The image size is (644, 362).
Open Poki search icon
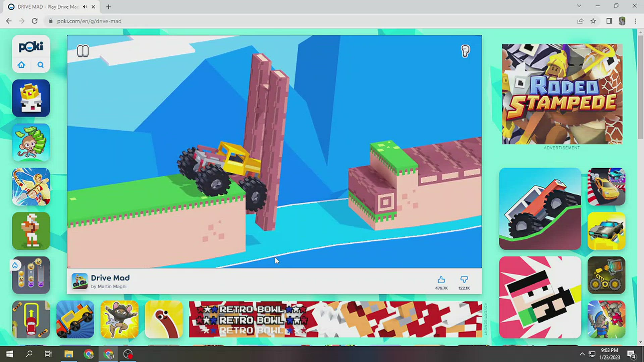coord(40,65)
